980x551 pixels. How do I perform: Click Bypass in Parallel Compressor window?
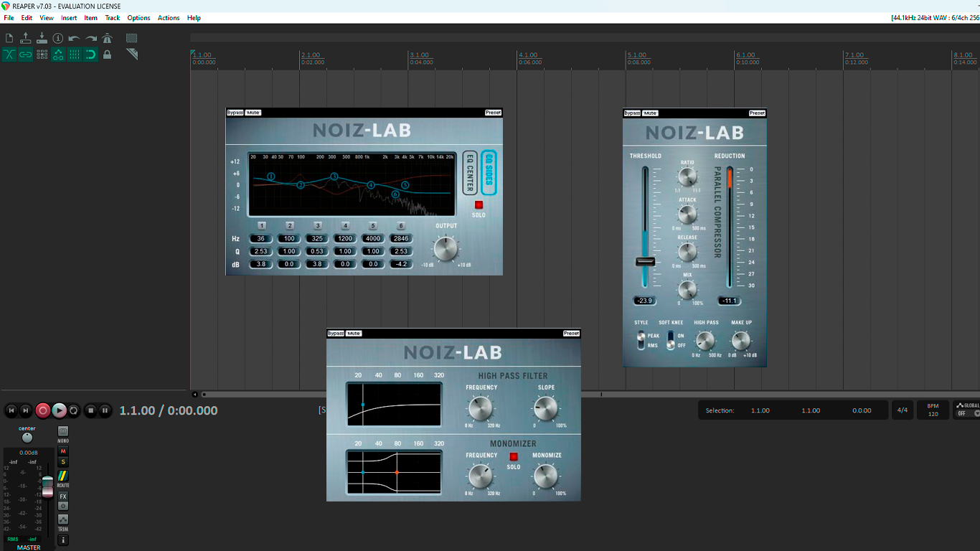tap(632, 113)
